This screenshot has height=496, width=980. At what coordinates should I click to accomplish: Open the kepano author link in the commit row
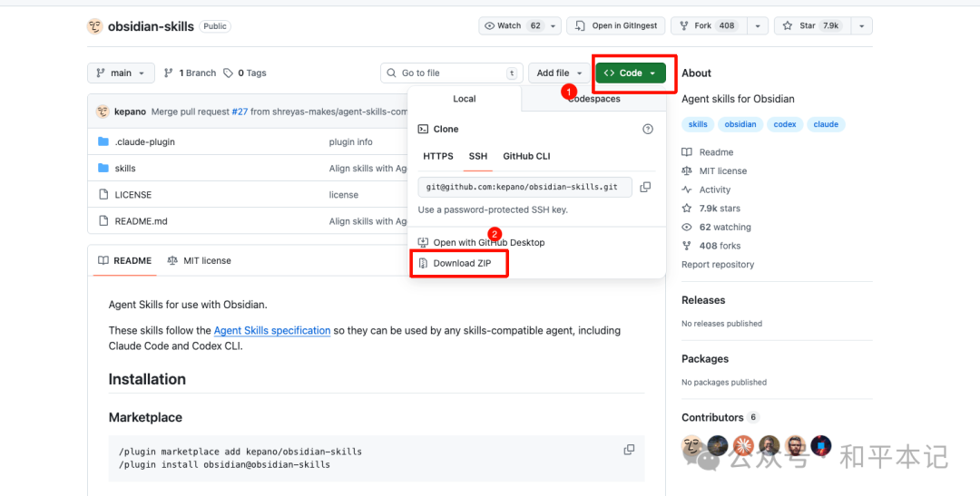(x=130, y=112)
